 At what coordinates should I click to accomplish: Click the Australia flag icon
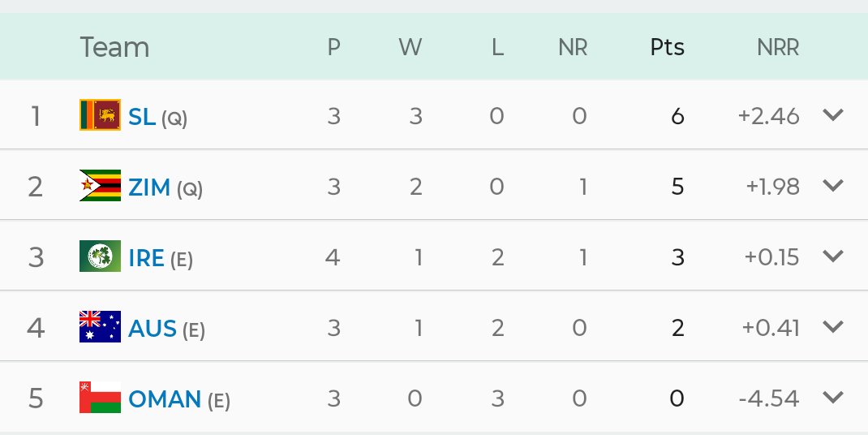[x=100, y=327]
